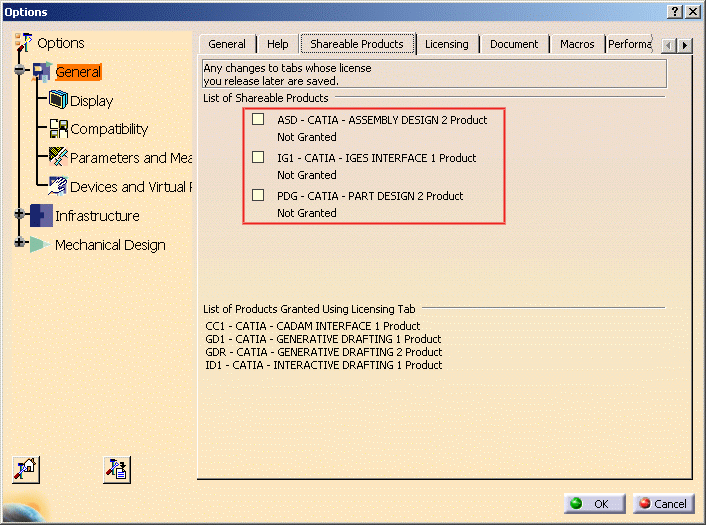
Task: Enable PDG Part Design 2 Product checkbox
Action: (x=258, y=195)
